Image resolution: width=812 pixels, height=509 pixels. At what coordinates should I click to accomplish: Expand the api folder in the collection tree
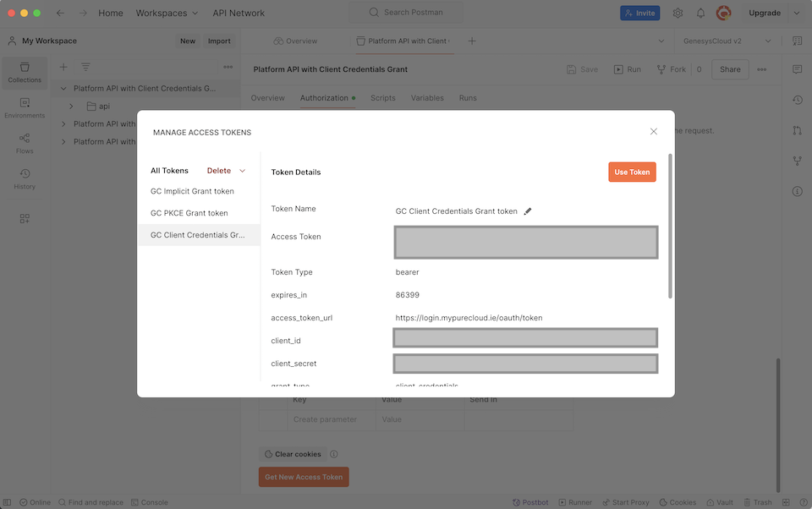point(72,106)
